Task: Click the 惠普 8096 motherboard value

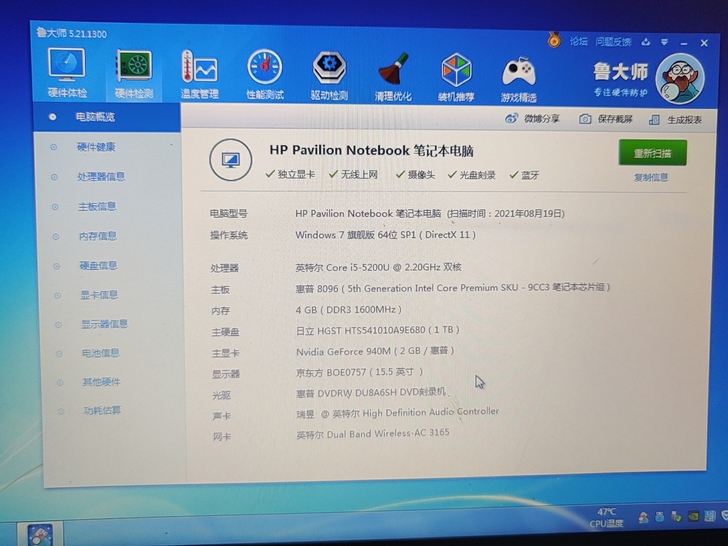Action: [x=453, y=288]
